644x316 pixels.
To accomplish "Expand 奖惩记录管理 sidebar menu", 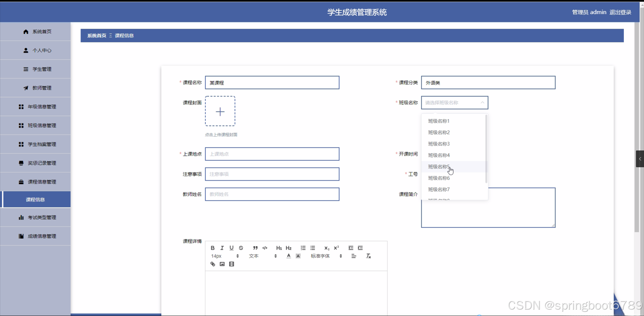I will click(x=35, y=163).
